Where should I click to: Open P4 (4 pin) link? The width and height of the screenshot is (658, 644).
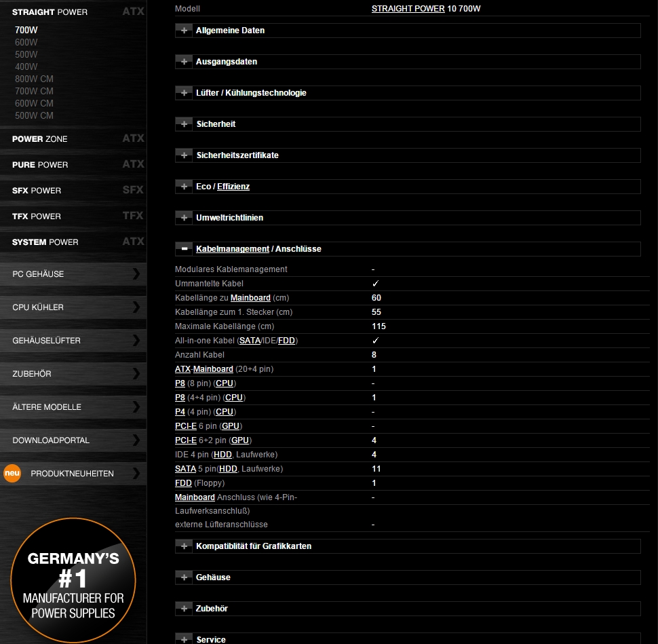[x=180, y=412]
